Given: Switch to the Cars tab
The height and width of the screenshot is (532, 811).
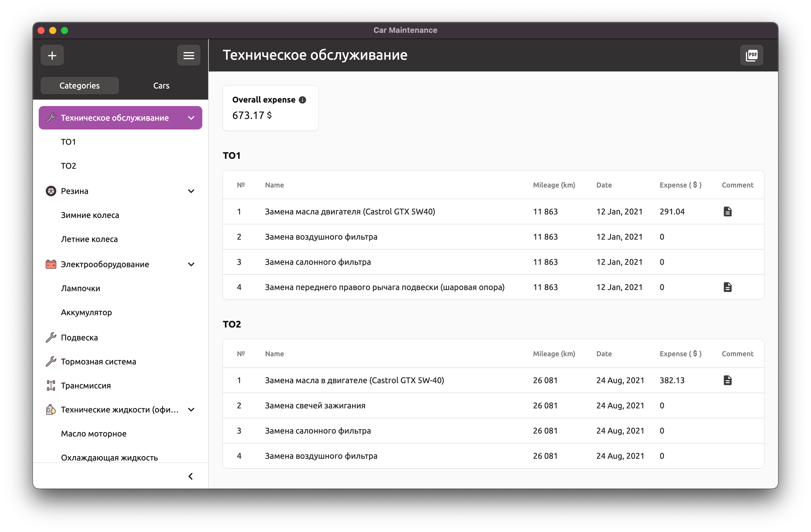Looking at the screenshot, I should [x=161, y=86].
